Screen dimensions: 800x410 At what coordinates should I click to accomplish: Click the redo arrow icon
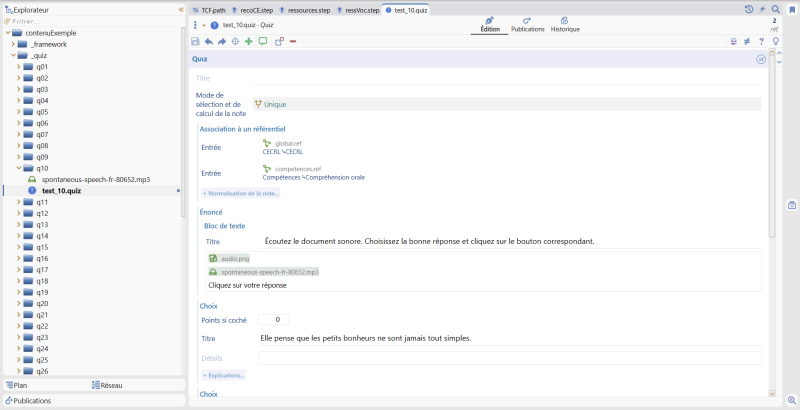click(x=222, y=41)
